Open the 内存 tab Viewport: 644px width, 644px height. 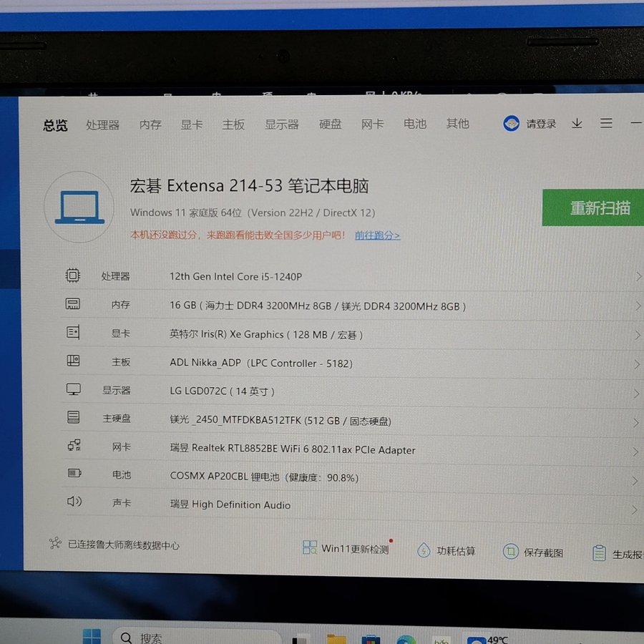tap(150, 125)
